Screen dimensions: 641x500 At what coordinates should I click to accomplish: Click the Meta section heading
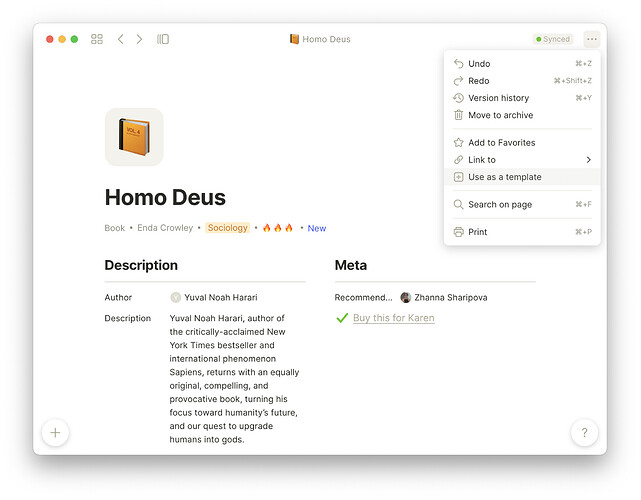pos(351,265)
